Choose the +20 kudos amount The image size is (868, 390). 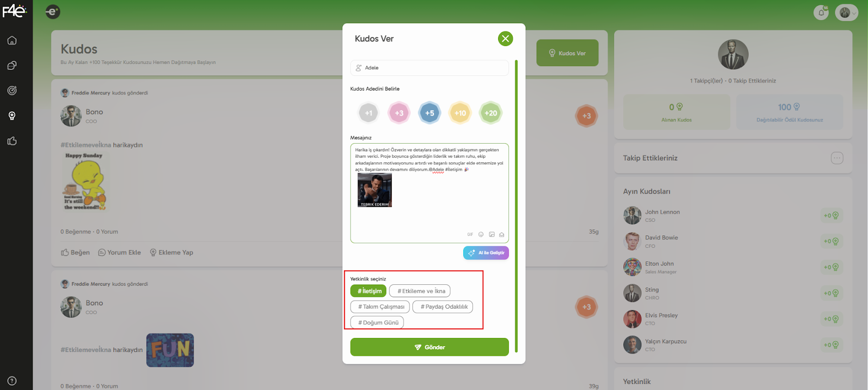click(x=491, y=113)
